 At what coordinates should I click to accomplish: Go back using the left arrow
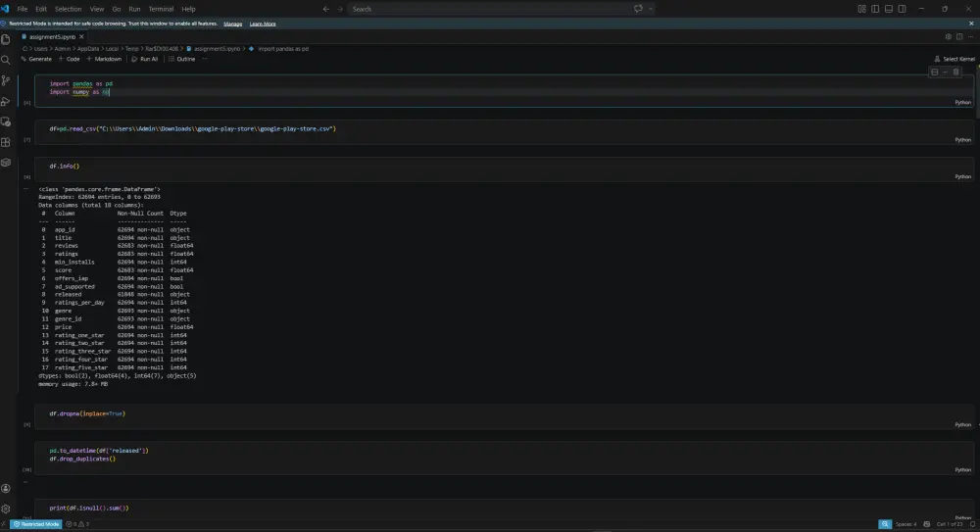325,9
